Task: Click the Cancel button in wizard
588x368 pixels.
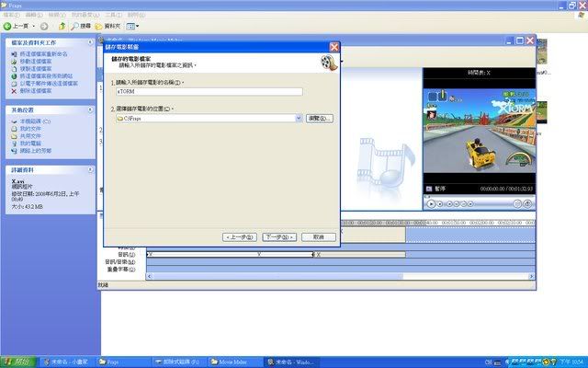Action: pos(318,236)
